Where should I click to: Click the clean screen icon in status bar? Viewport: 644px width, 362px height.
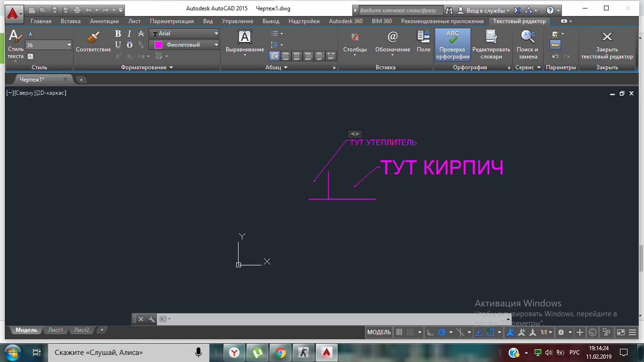(x=621, y=332)
